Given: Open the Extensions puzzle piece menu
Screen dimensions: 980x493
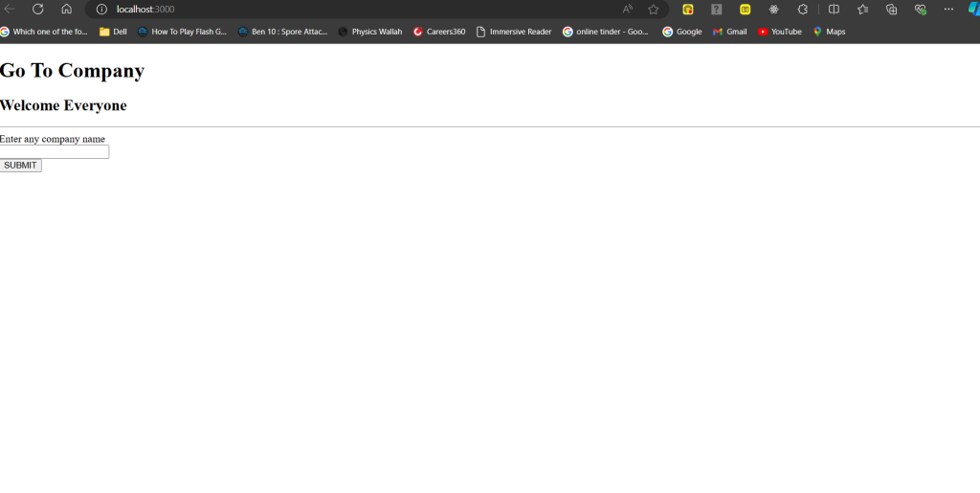Looking at the screenshot, I should pos(803,9).
